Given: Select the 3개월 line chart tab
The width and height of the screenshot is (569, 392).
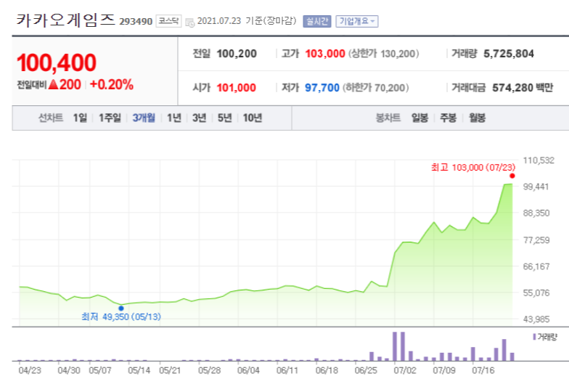Looking at the screenshot, I should pos(144,118).
